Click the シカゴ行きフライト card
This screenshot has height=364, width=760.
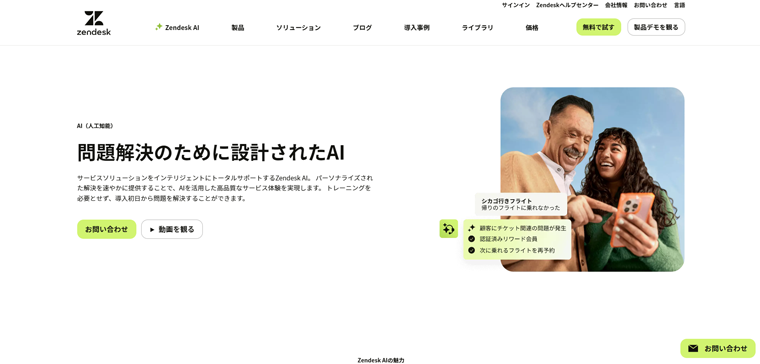tap(521, 204)
